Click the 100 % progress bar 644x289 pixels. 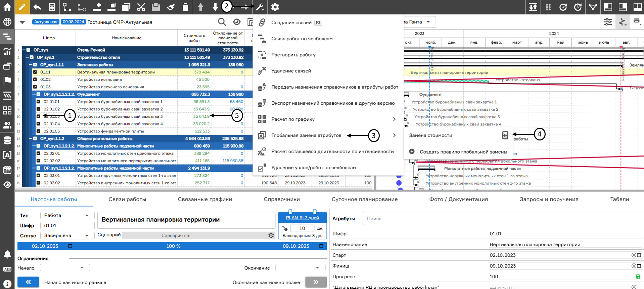172,246
